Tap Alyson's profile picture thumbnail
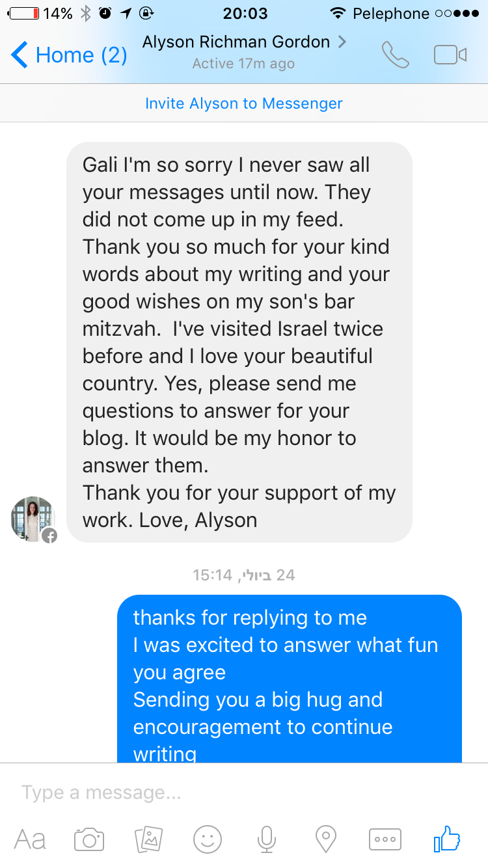Image resolution: width=488 pixels, height=868 pixels. coord(33,519)
